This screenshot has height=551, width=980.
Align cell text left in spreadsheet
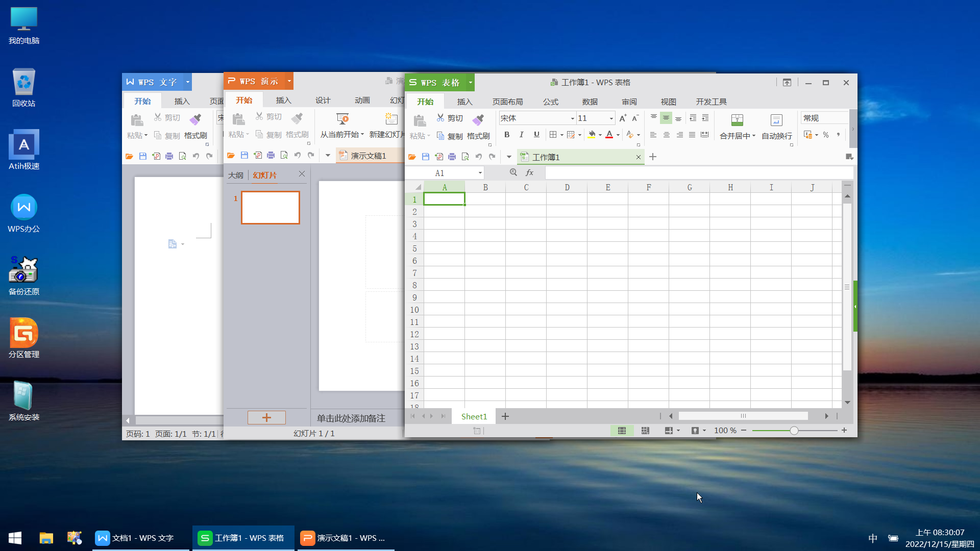[653, 135]
